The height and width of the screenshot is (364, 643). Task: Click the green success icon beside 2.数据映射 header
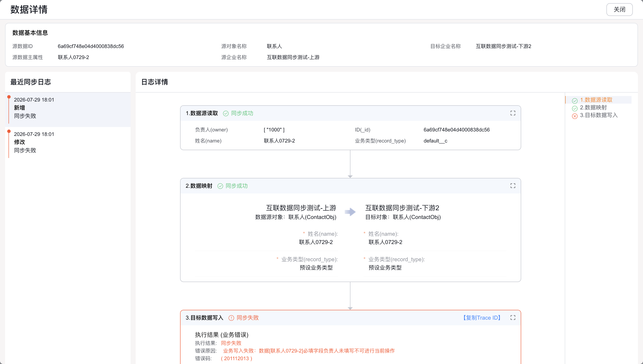coord(220,186)
